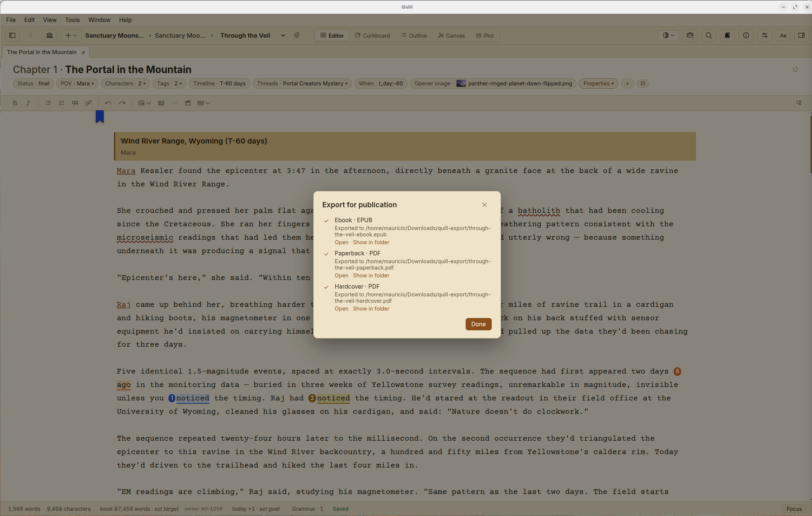The width and height of the screenshot is (812, 516).
Task: Insert a bulleted list
Action: pyautogui.click(x=48, y=103)
